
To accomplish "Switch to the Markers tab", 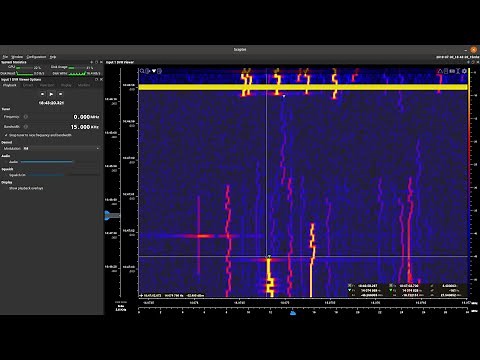I will (84, 85).
